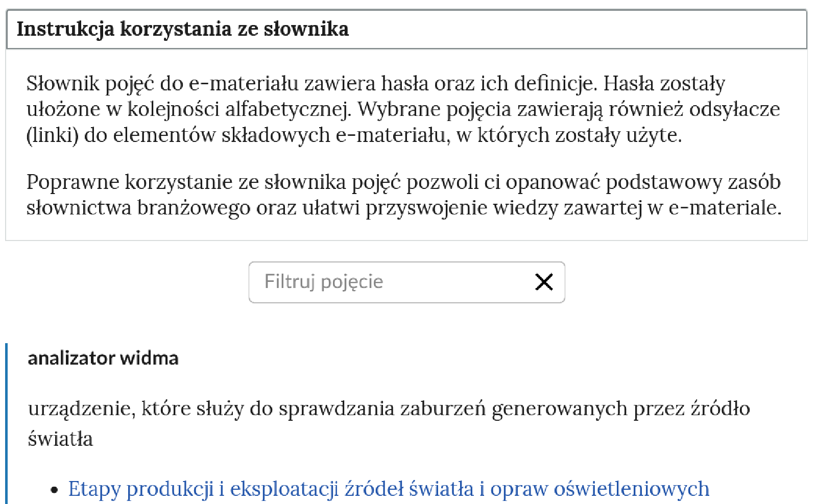Select the filter clear icon inside search box
The width and height of the screenshot is (817, 504).
click(544, 282)
